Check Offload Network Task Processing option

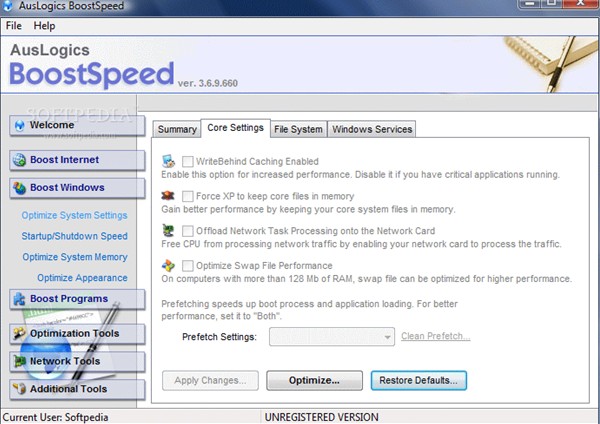(188, 231)
